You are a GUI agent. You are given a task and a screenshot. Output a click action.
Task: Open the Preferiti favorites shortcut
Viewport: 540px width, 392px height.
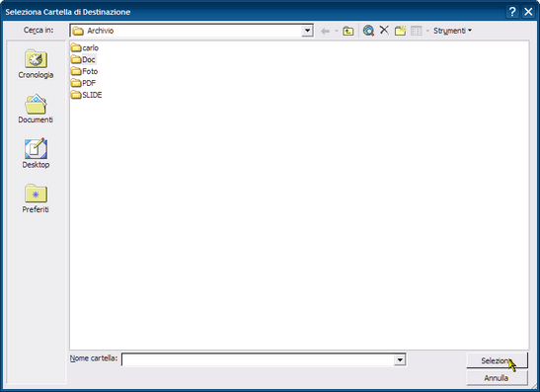[x=36, y=198]
